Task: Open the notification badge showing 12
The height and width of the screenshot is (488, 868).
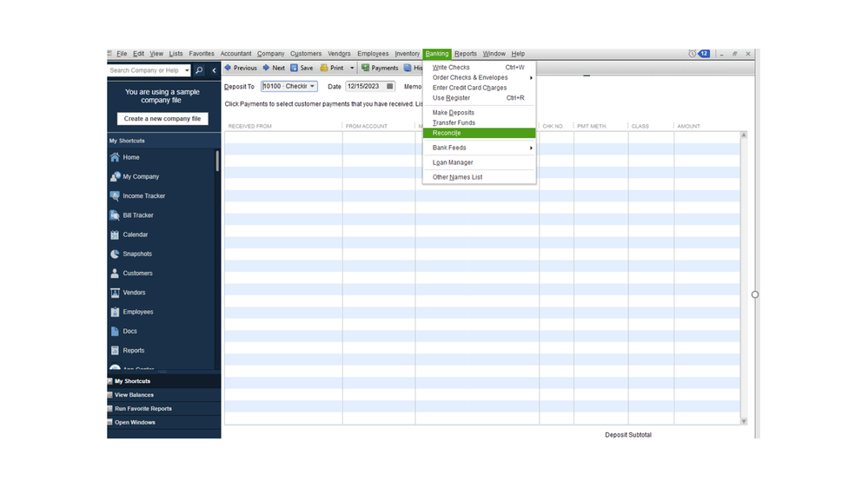Action: tap(704, 54)
